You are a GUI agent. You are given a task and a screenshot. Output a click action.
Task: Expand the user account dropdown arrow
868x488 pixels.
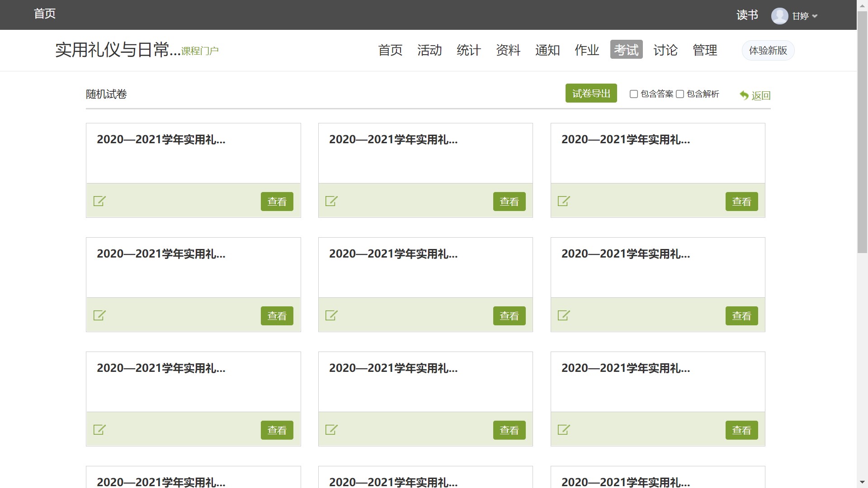pos(815,16)
